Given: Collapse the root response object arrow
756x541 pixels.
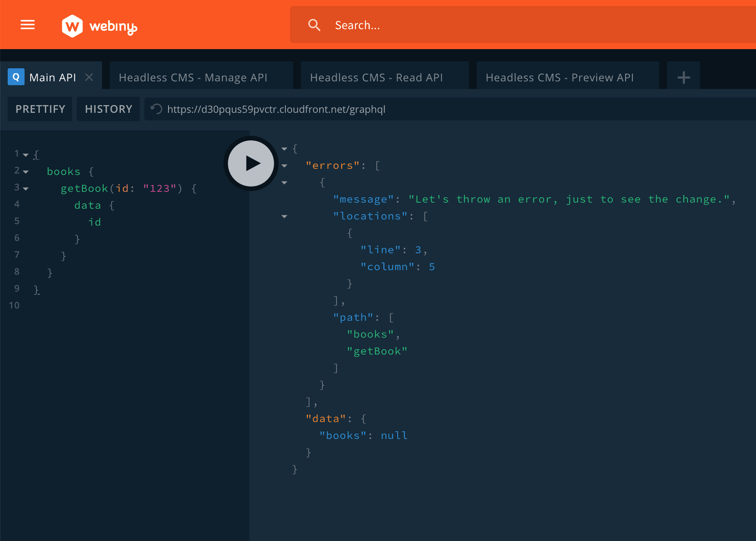Looking at the screenshot, I should tap(284, 149).
